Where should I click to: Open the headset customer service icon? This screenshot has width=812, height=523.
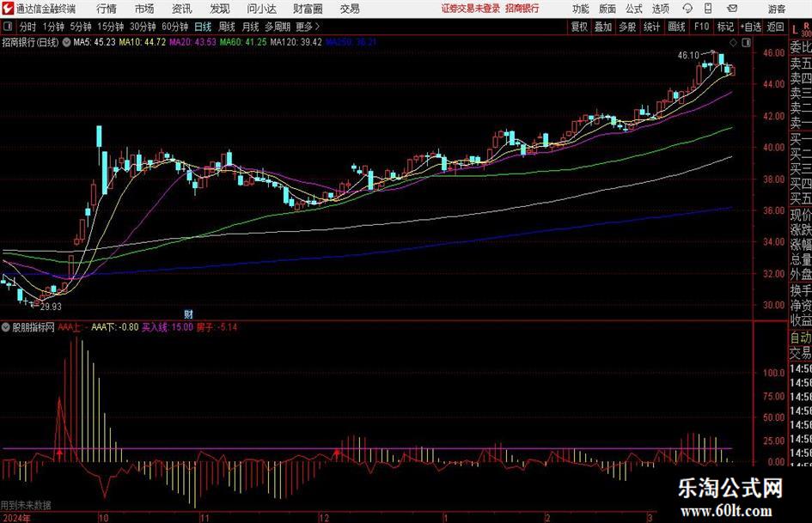click(x=687, y=9)
